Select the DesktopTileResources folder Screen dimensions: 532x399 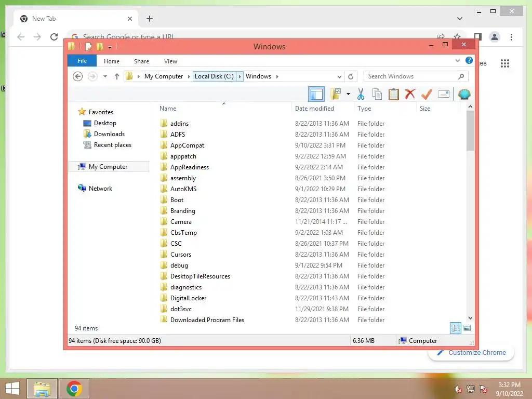(x=200, y=276)
